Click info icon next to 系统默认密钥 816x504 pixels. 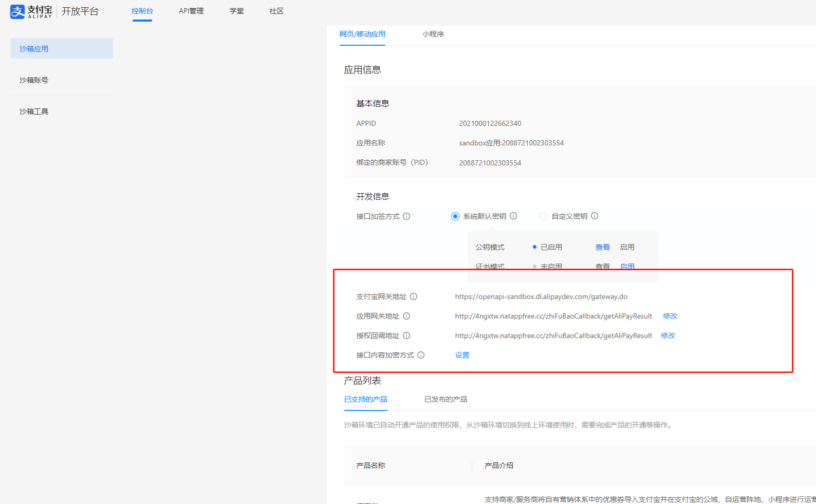(513, 216)
